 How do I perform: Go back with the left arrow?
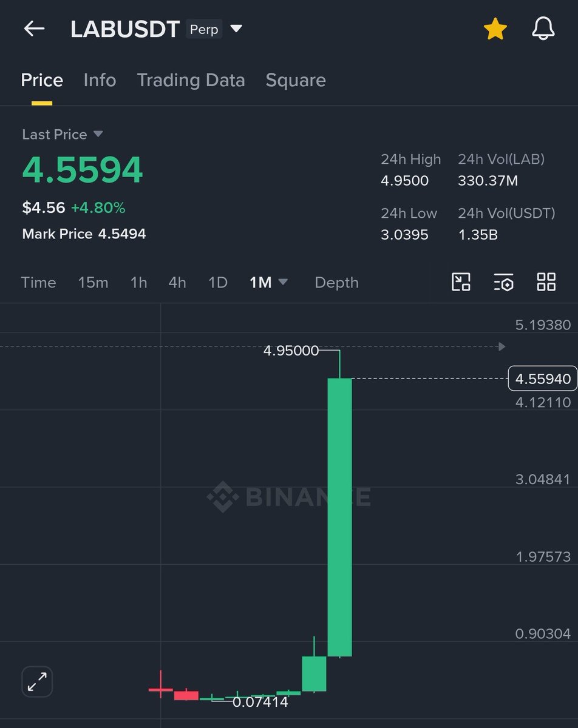pos(34,29)
